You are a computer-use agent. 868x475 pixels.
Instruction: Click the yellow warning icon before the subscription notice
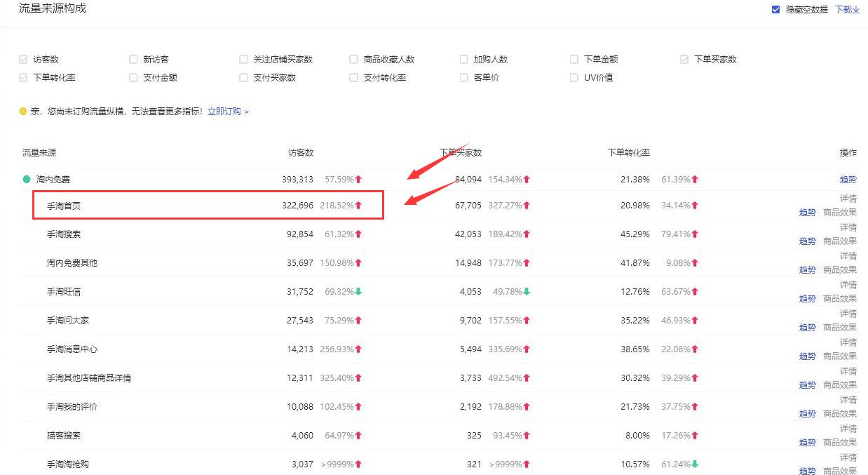click(x=22, y=111)
